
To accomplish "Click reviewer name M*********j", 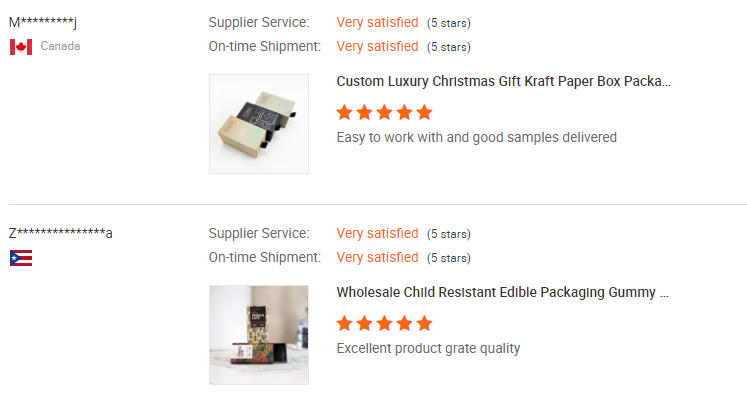I will (43, 22).
